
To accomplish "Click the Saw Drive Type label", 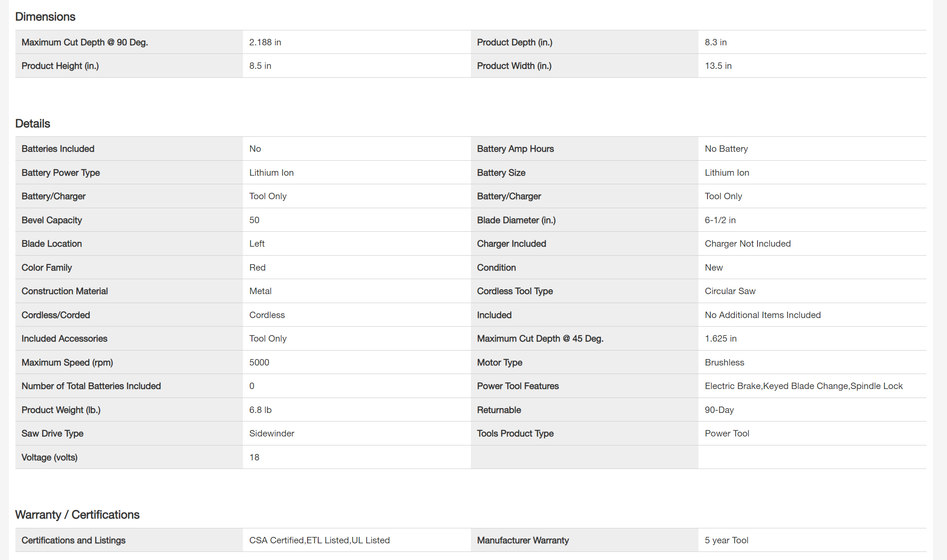I will (x=52, y=433).
